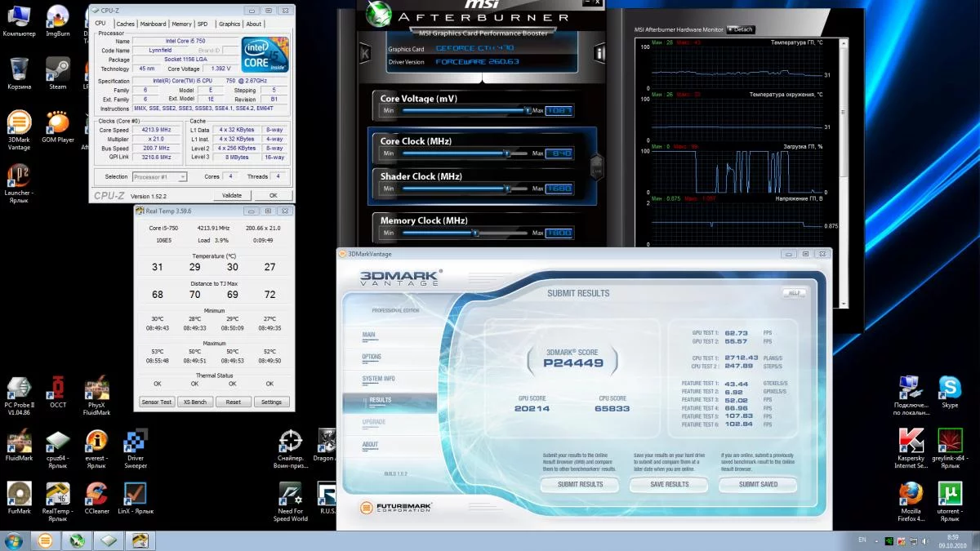This screenshot has width=980, height=551.
Task: Open the Steam desktop shortcut
Action: click(57, 69)
